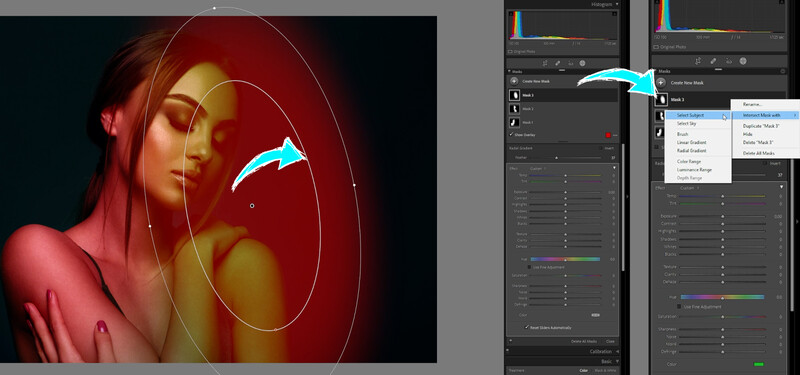Image resolution: width=800 pixels, height=375 pixels.
Task: Select the Healing tool in right panel
Action: click(713, 61)
